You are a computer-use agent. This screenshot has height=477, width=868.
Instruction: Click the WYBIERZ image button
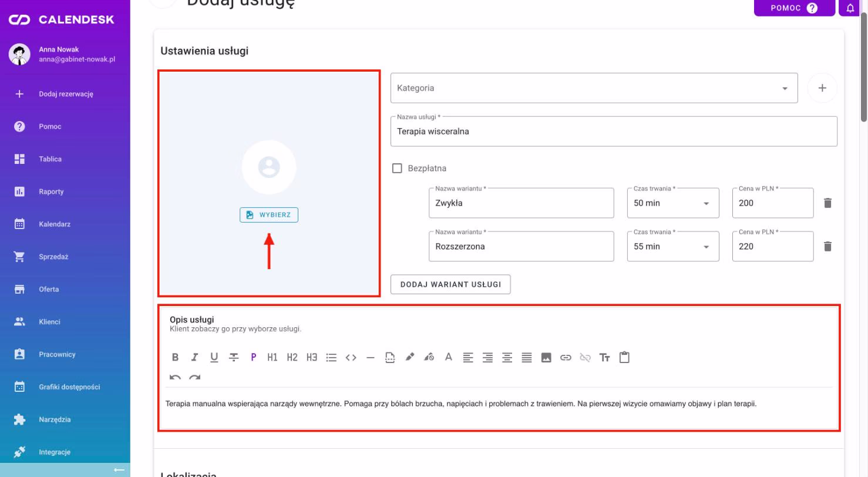tap(269, 215)
